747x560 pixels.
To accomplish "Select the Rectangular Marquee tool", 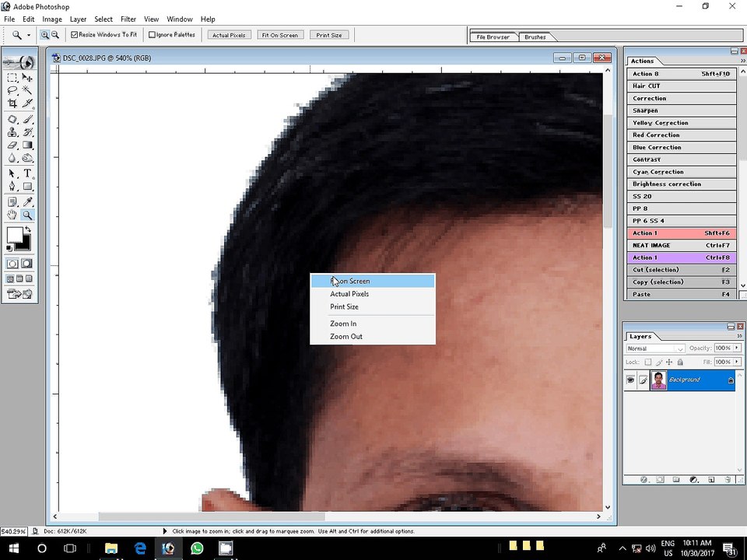I will 12,78.
